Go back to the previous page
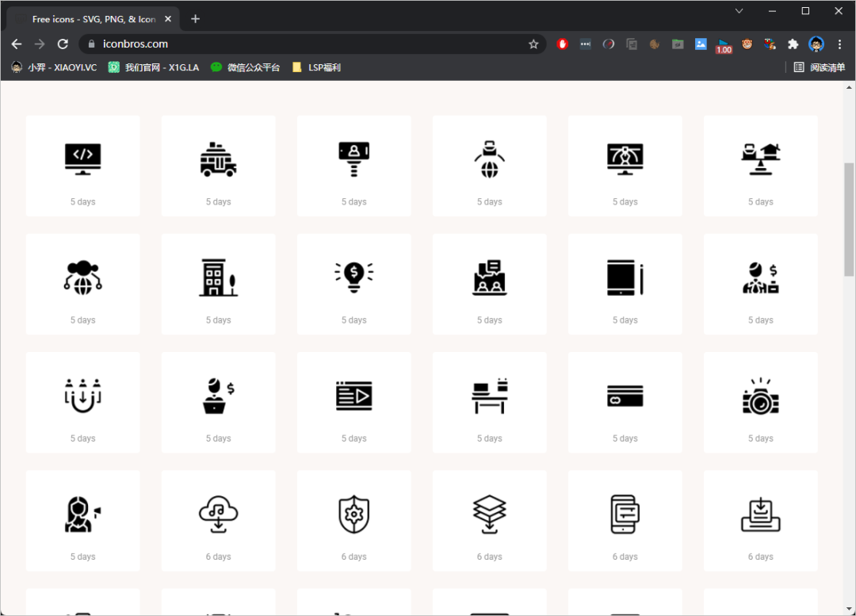Image resolution: width=856 pixels, height=616 pixels. point(17,44)
